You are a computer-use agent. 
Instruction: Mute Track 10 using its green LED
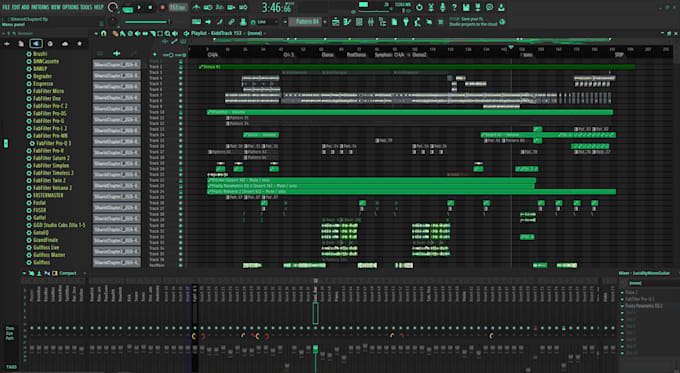(x=181, y=112)
